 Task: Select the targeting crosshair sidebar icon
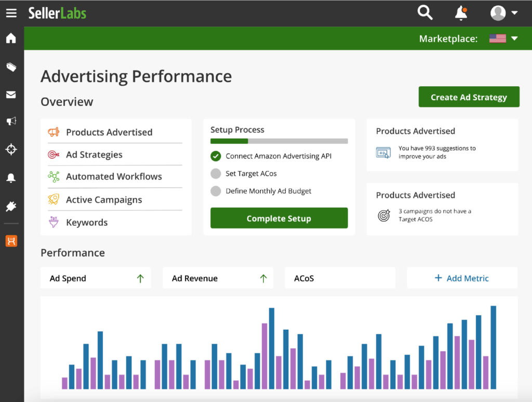coord(11,150)
